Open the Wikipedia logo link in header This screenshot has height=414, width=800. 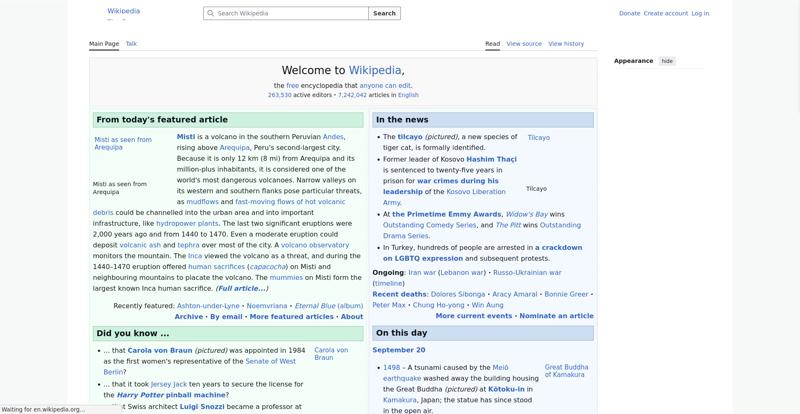click(123, 11)
